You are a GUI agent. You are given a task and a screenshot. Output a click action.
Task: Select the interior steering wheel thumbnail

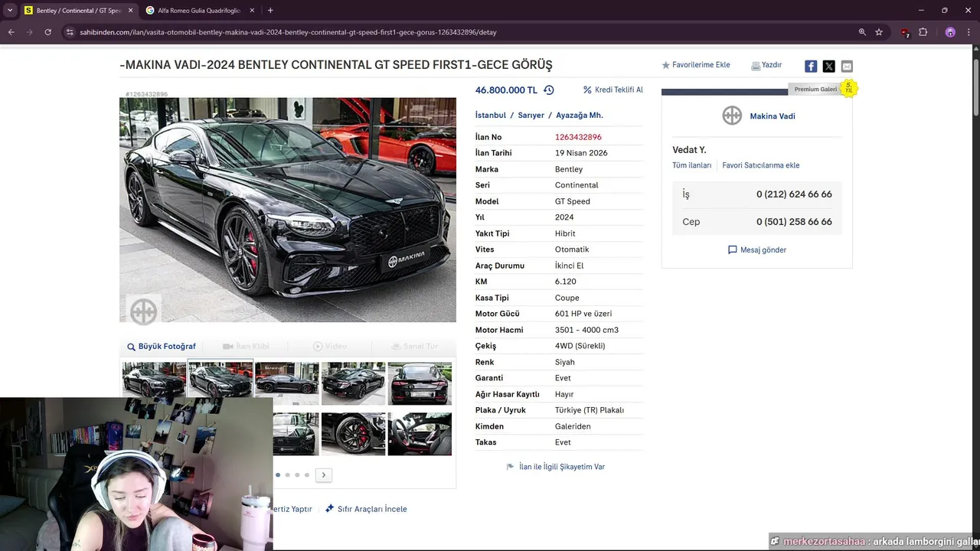point(420,434)
